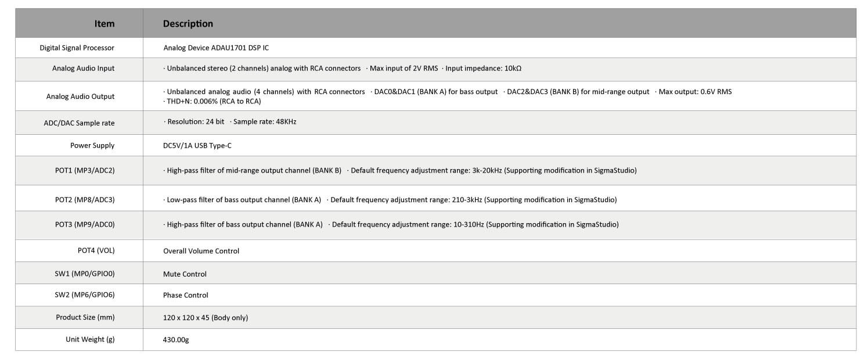
Task: Select the Digital Signal Processor row label
Action: tap(77, 48)
